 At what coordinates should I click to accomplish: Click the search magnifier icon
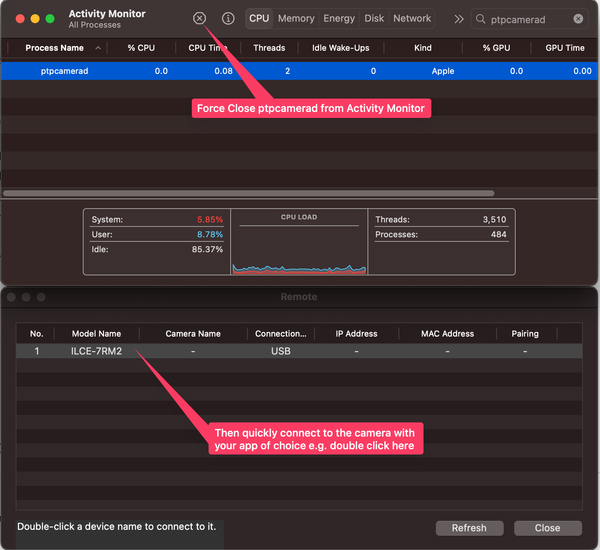point(481,19)
